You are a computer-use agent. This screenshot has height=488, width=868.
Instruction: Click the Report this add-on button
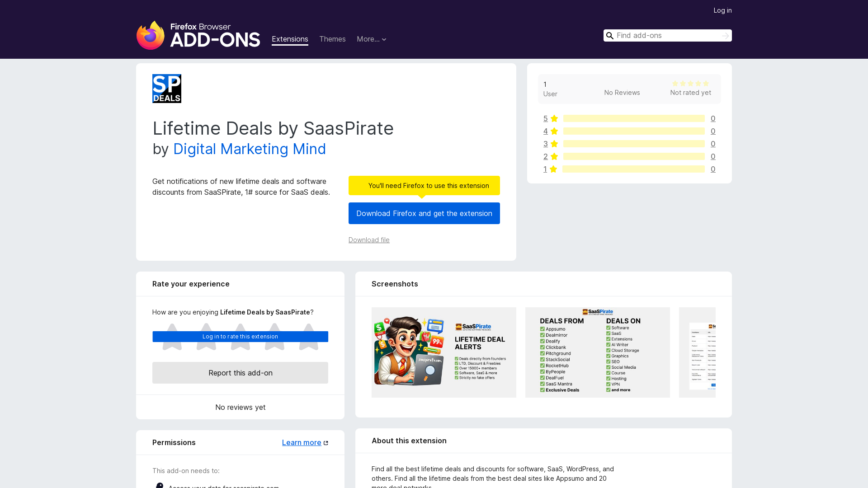click(x=240, y=373)
